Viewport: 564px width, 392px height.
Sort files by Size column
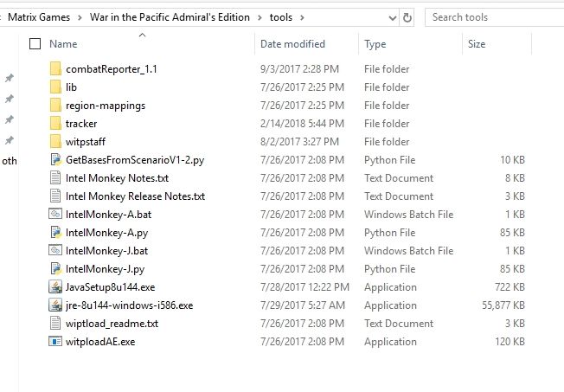477,44
